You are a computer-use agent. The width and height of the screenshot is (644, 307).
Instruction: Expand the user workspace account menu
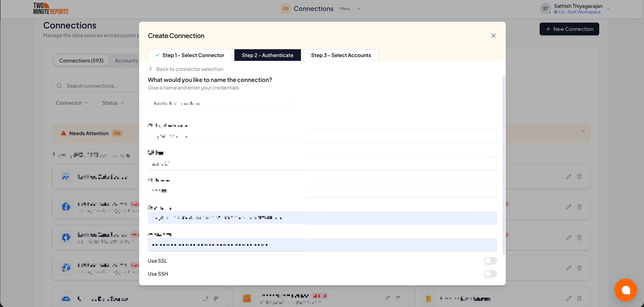[x=608, y=9]
